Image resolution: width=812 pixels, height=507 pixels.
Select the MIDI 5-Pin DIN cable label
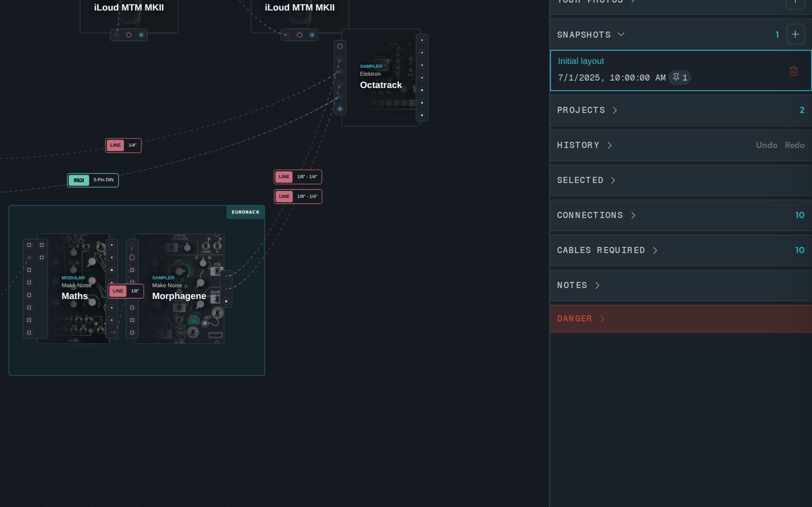[x=93, y=180]
